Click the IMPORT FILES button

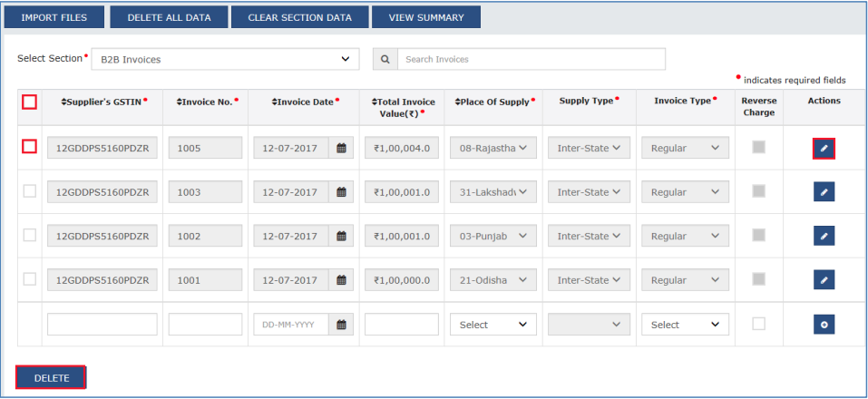pyautogui.click(x=54, y=18)
